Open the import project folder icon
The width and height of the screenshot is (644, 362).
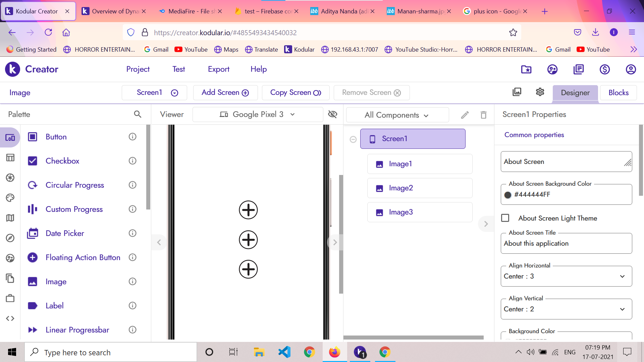(x=526, y=69)
